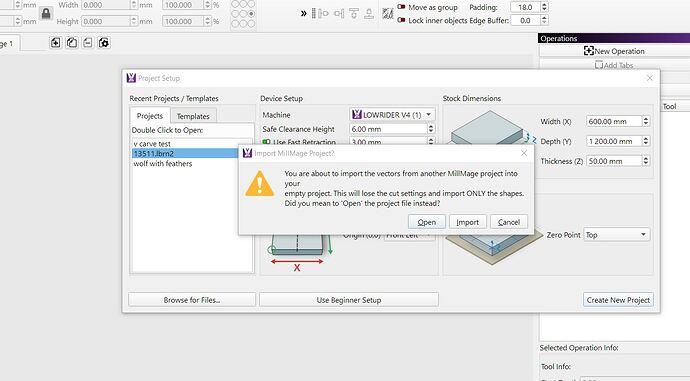Click the Width (X) stock dimension field

(x=614, y=121)
